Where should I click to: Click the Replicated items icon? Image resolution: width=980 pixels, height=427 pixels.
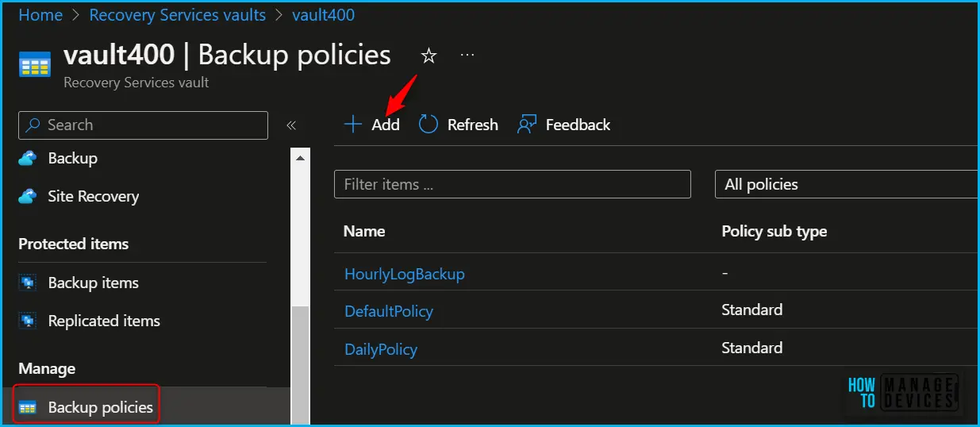tap(28, 321)
